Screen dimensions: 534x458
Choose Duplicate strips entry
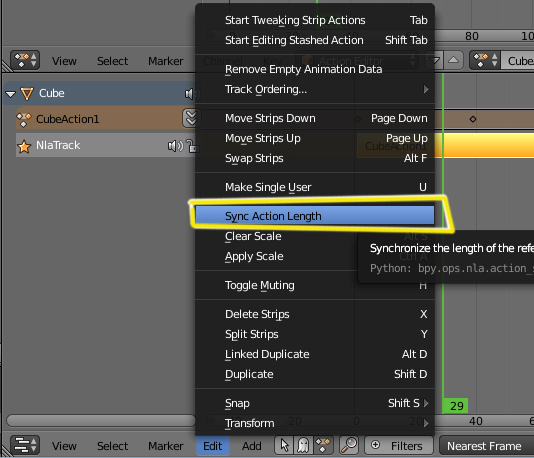point(315,374)
